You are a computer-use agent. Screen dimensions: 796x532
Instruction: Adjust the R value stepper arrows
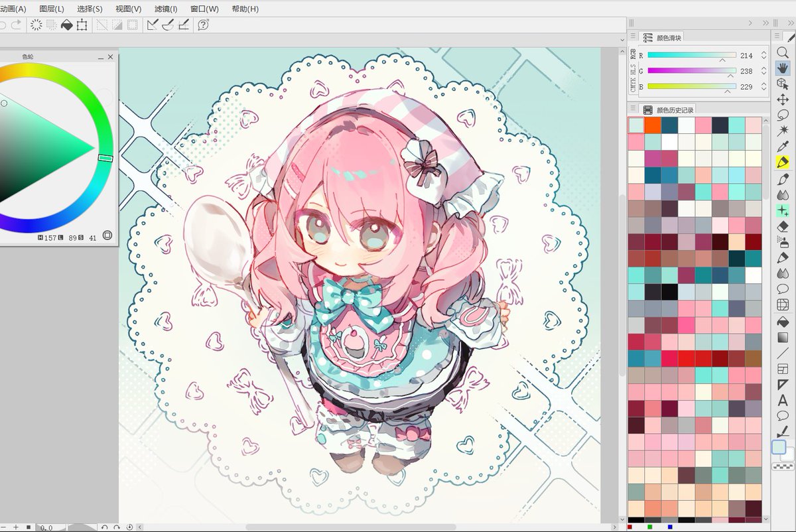[763, 56]
